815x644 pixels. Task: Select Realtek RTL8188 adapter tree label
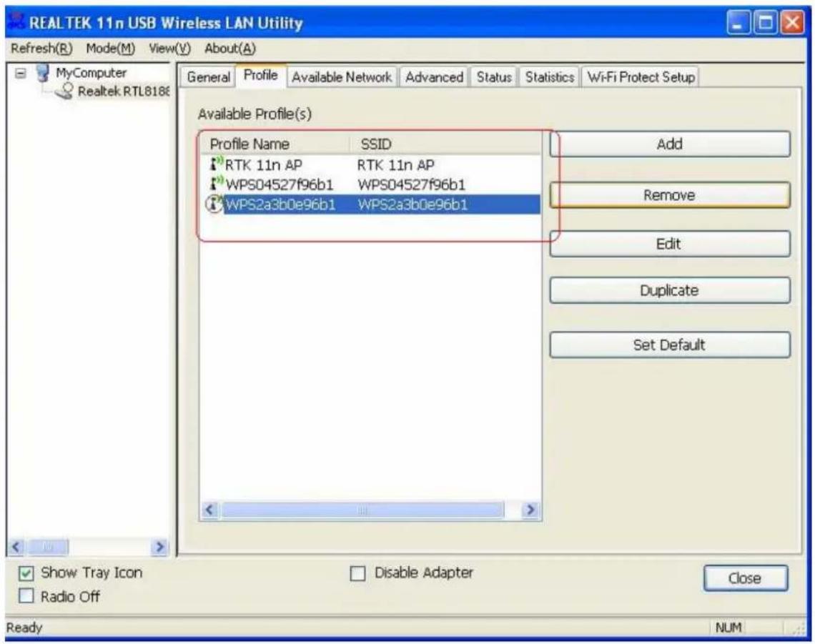click(x=124, y=91)
